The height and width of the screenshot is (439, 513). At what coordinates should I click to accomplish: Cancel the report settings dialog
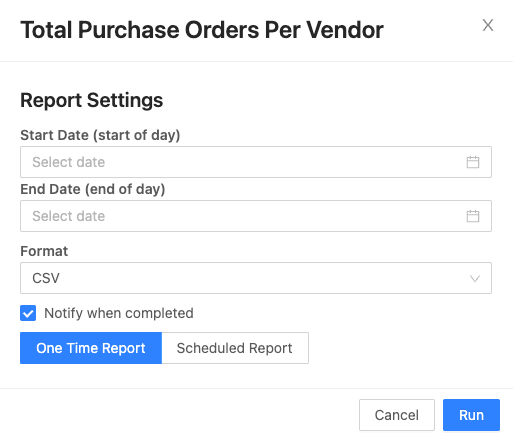point(397,415)
